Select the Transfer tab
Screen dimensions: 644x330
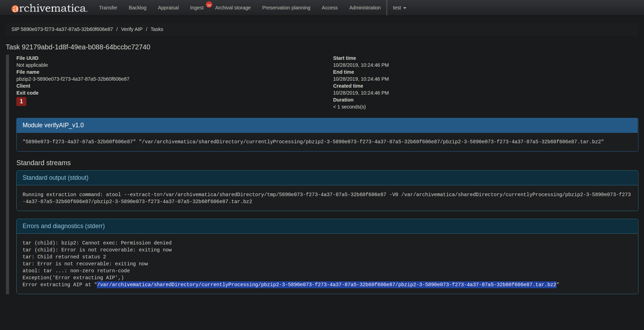pos(108,8)
